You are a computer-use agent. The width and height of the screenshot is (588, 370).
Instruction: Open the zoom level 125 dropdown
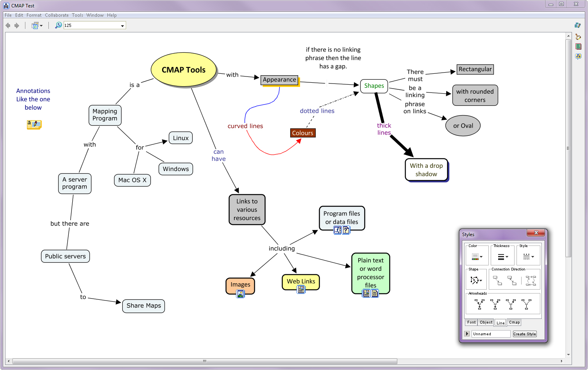[122, 26]
